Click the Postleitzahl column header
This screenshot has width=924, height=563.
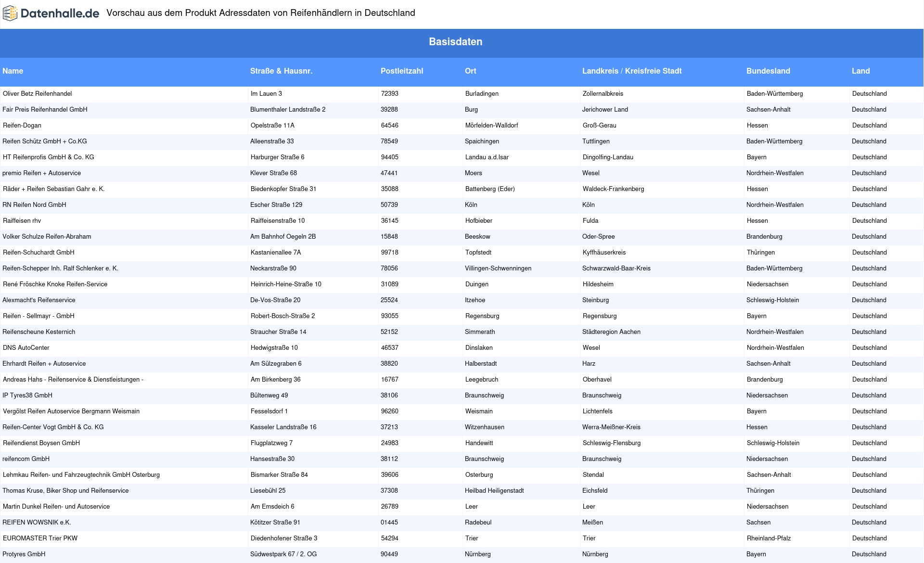[402, 71]
